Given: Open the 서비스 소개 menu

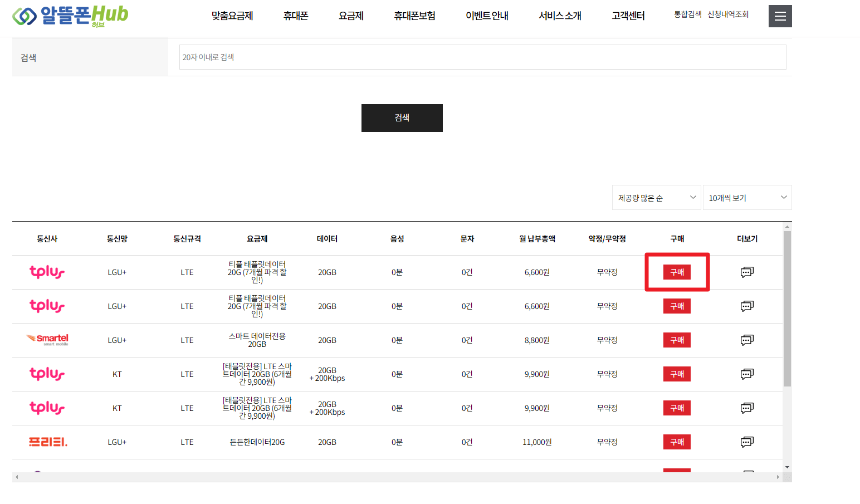Looking at the screenshot, I should [560, 16].
